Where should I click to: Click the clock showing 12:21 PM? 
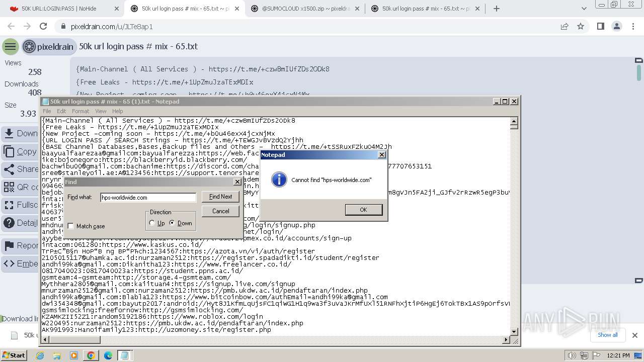pyautogui.click(x=618, y=355)
